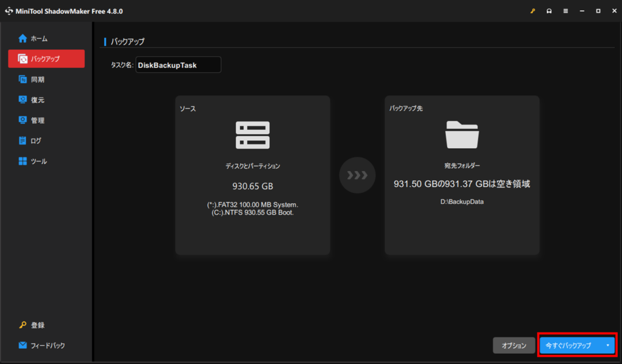This screenshot has height=364, width=622.
Task: Open the headset support icon
Action: click(x=549, y=11)
